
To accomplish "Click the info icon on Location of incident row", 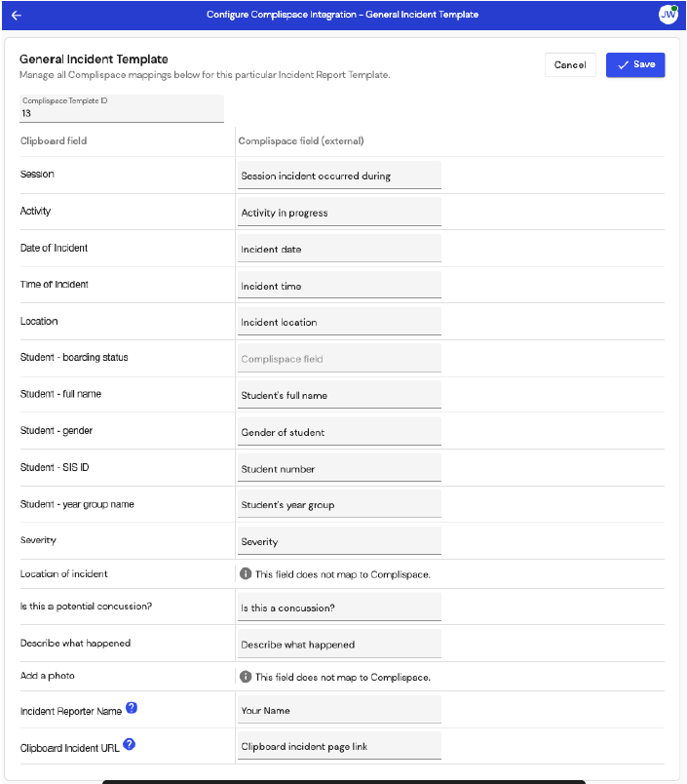I will 246,574.
